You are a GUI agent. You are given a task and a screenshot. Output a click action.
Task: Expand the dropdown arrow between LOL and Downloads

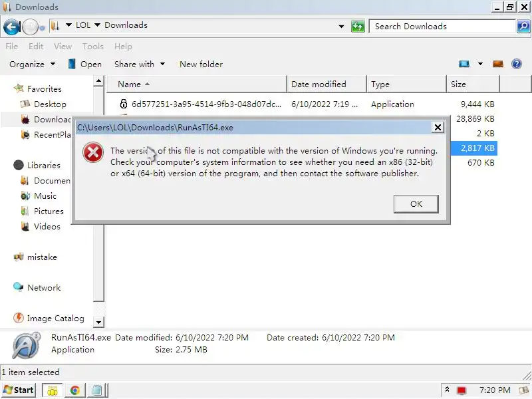click(x=97, y=25)
